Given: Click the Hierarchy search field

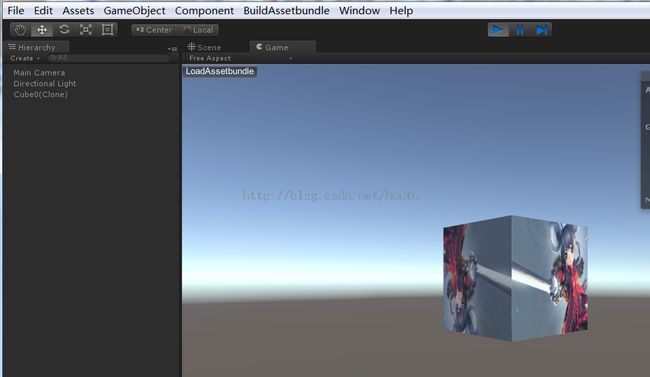Looking at the screenshot, I should (x=109, y=58).
